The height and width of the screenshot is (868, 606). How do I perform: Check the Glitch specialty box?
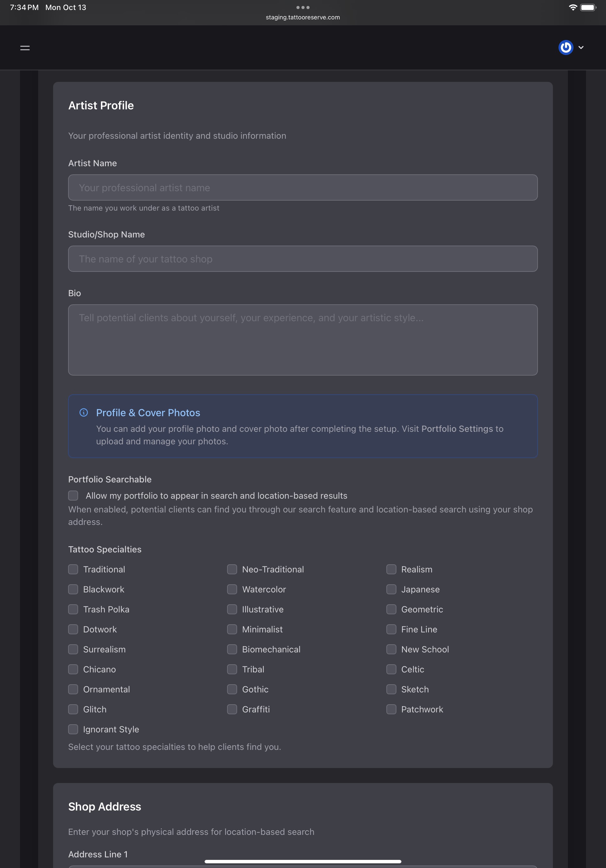[x=73, y=709]
